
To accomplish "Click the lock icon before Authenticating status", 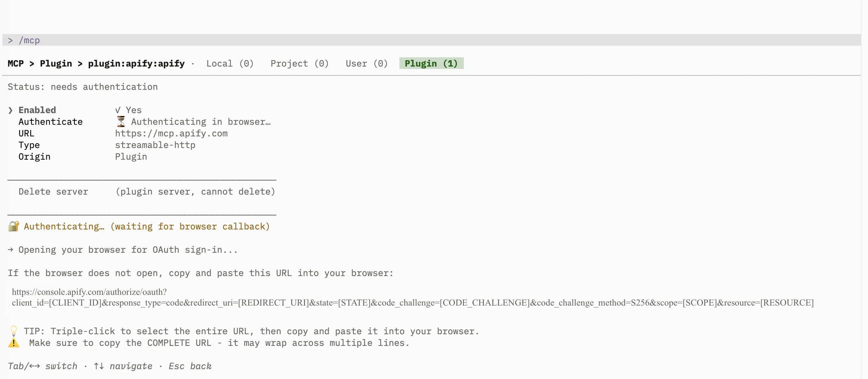I will tap(13, 226).
